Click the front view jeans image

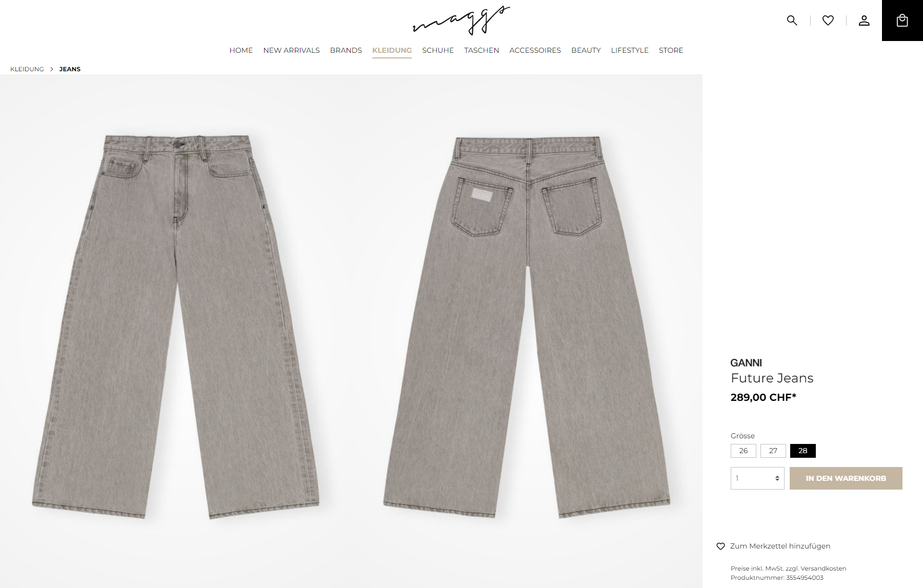click(175, 327)
